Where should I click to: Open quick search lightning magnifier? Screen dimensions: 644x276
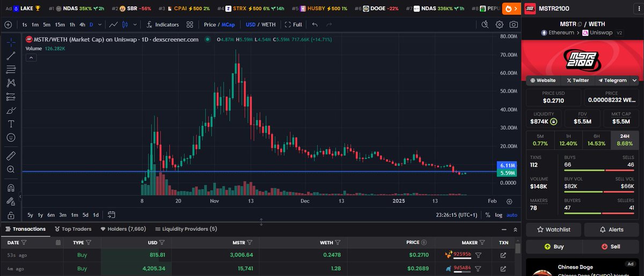coord(485,25)
